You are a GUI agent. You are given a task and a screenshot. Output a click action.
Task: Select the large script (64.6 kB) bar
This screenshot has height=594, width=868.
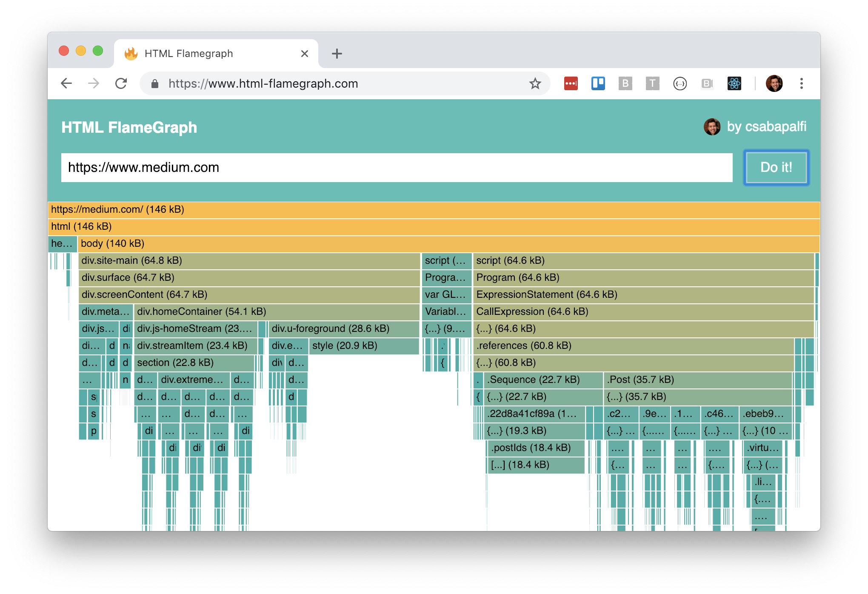pyautogui.click(x=643, y=261)
